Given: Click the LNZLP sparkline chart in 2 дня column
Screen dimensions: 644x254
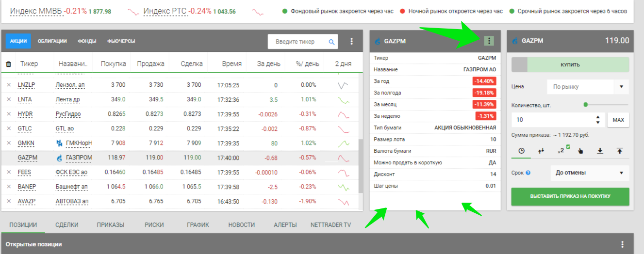Looking at the screenshot, I should coord(343,85).
